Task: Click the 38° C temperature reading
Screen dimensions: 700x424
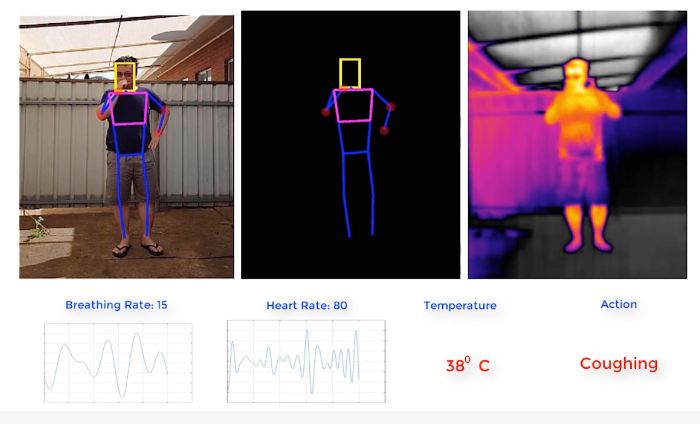Action: (x=467, y=364)
